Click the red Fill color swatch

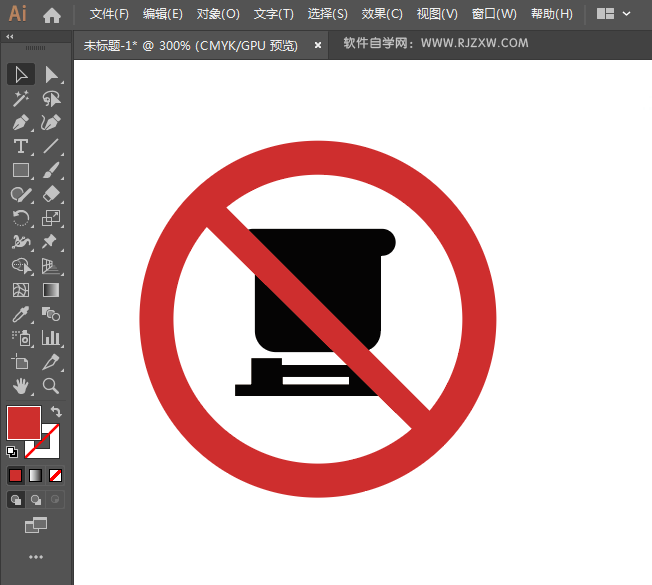[23, 422]
